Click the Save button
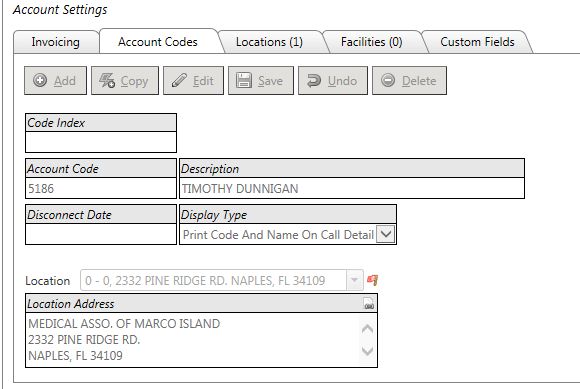This screenshot has height=389, width=580. (261, 81)
